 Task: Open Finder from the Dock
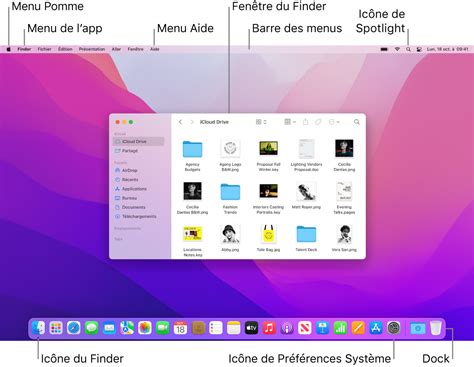coord(38,328)
